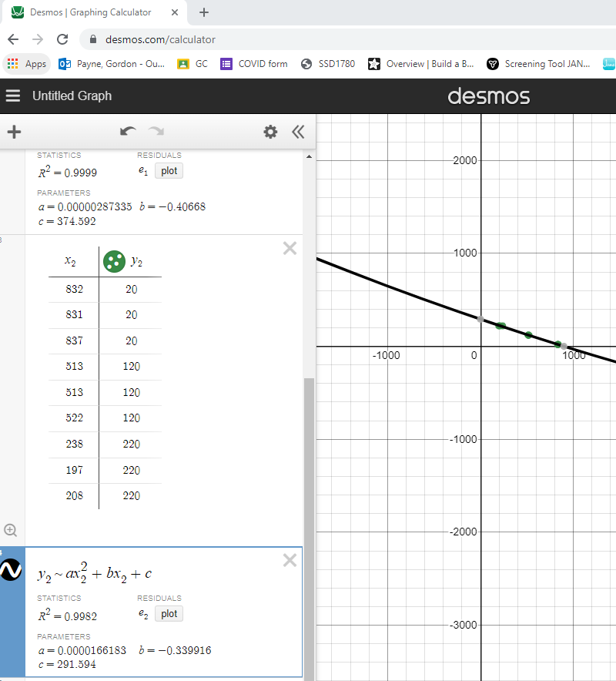Open the COVID form bookmark
This screenshot has width=616, height=681.
[254, 64]
